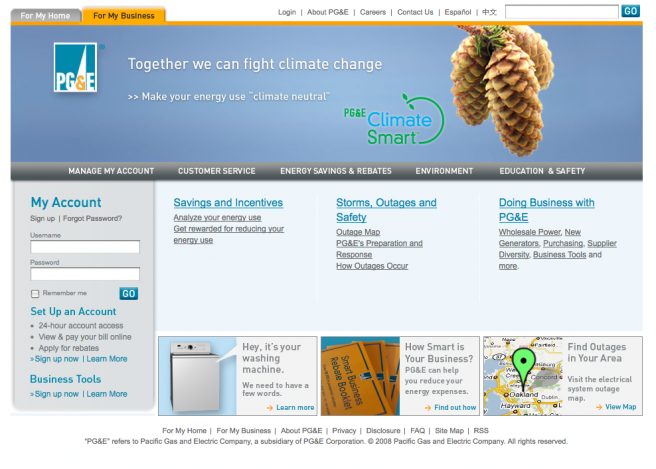Focus the Password field
This screenshot has width=656, height=469.
coord(85,274)
